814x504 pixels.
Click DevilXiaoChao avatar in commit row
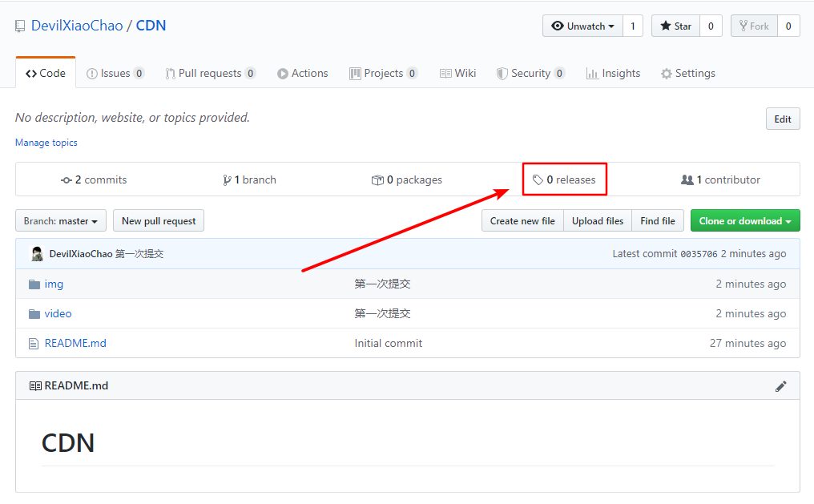[x=37, y=254]
